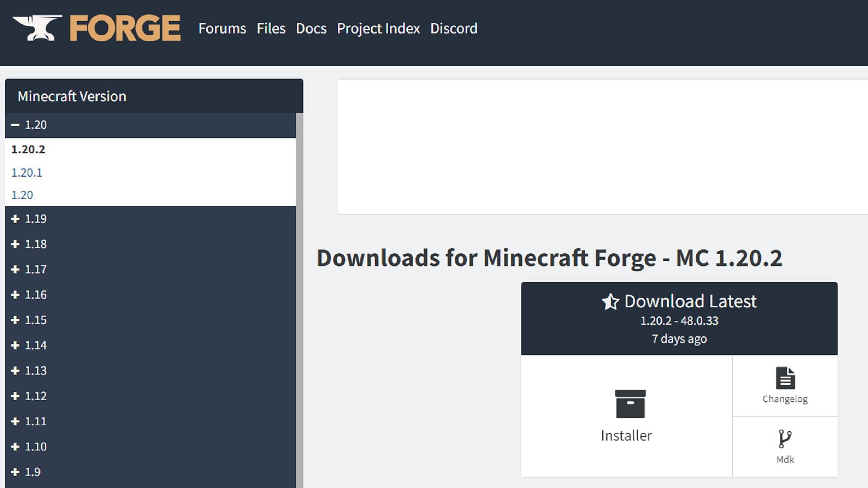The width and height of the screenshot is (868, 488).
Task: Click the empty advertisement box
Action: coord(602,147)
